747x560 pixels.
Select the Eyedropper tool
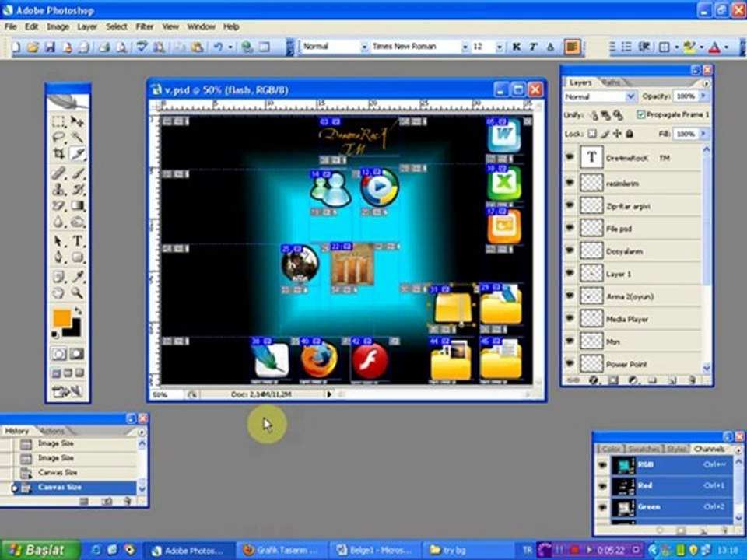click(77, 277)
